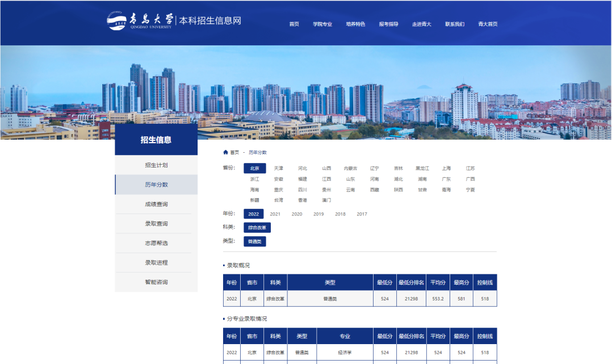612x364 pixels.
Task: Visit 青大首页 from the navigation bar
Action: point(489,24)
